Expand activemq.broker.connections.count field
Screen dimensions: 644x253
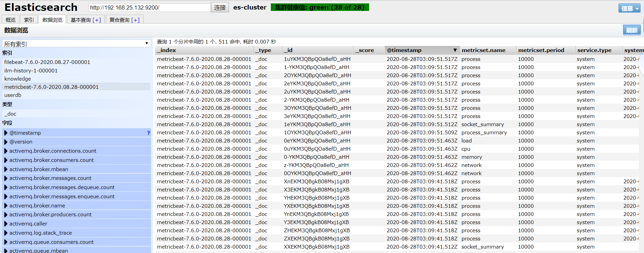click(6, 151)
